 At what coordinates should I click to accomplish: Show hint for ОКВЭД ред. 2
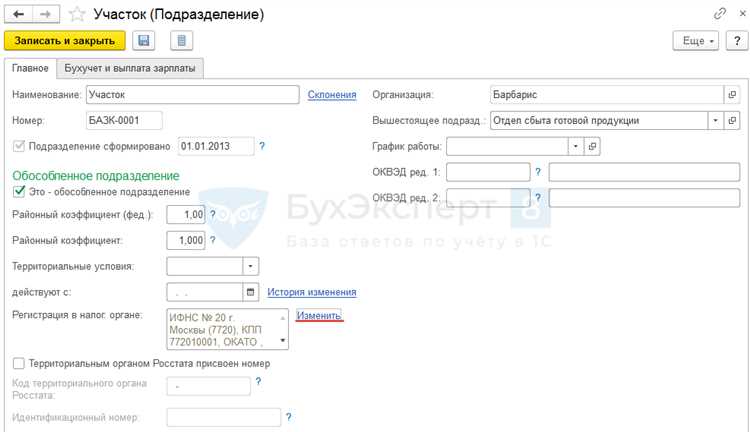click(538, 197)
